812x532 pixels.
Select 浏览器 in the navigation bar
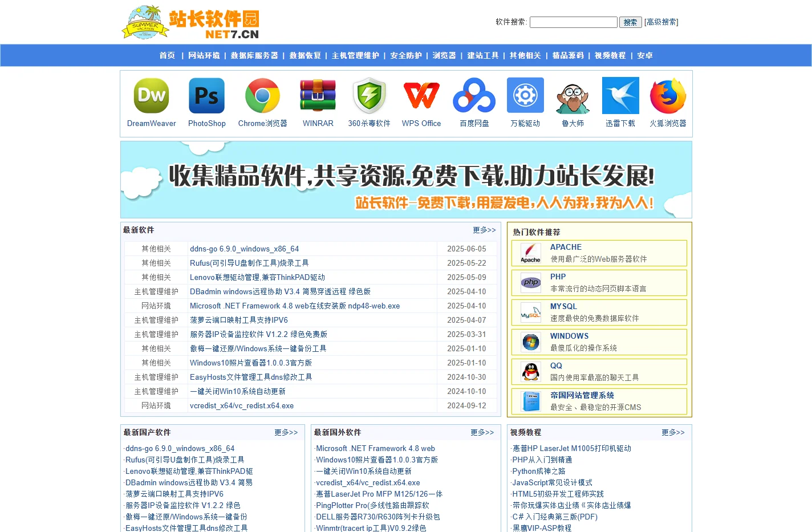pos(444,55)
